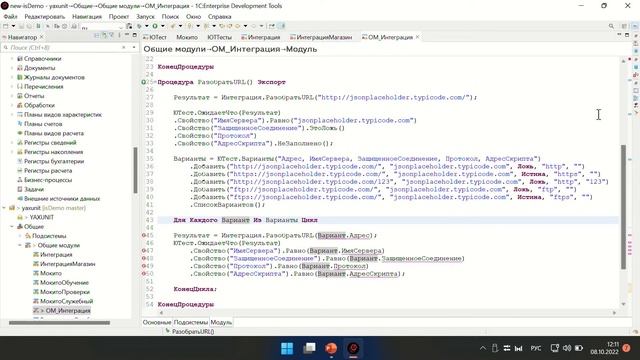Viewport: 640px width, 360px height.
Task: Select Отчеты in the Navigator tree
Action: pyautogui.click(x=34, y=96)
